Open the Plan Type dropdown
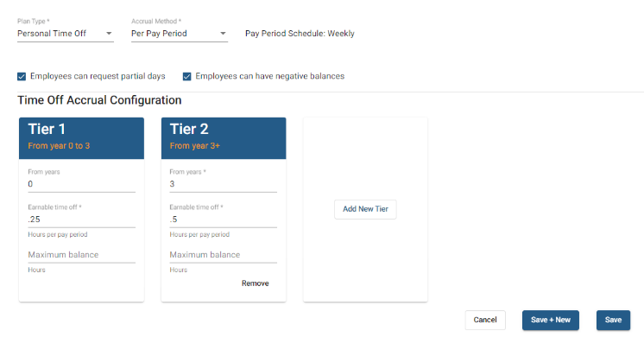This screenshot has height=350, width=644. [x=60, y=34]
